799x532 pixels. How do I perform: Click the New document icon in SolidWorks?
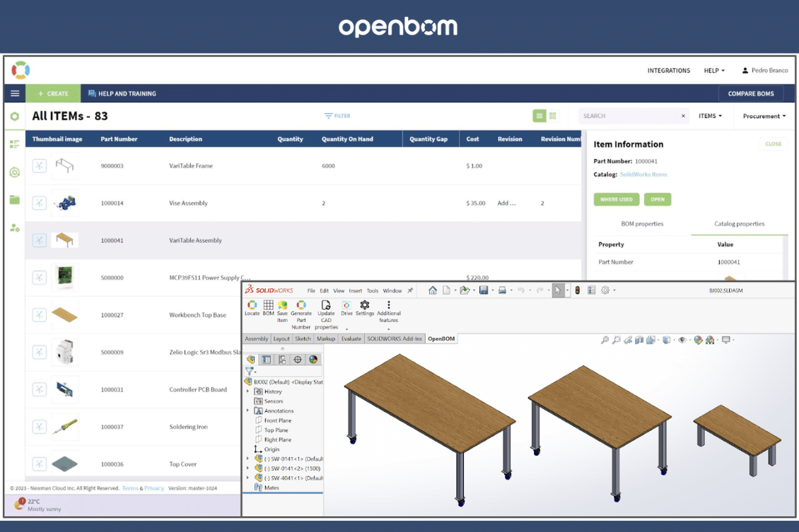pyautogui.click(x=446, y=290)
